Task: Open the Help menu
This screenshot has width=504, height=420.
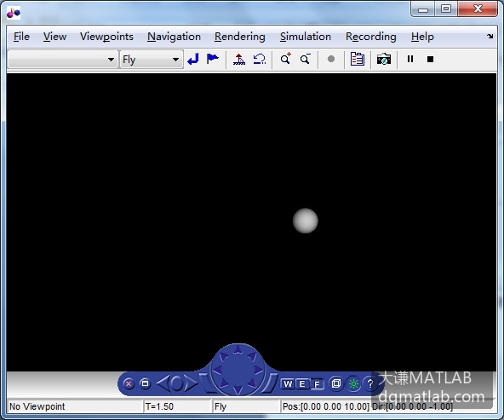Action: point(422,37)
